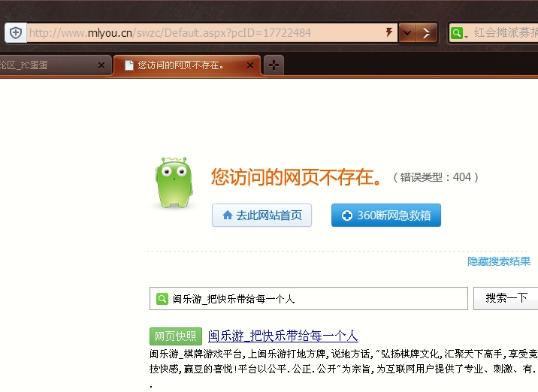Click the page icon on the 404 tab
This screenshot has width=538, height=392.
pos(129,65)
